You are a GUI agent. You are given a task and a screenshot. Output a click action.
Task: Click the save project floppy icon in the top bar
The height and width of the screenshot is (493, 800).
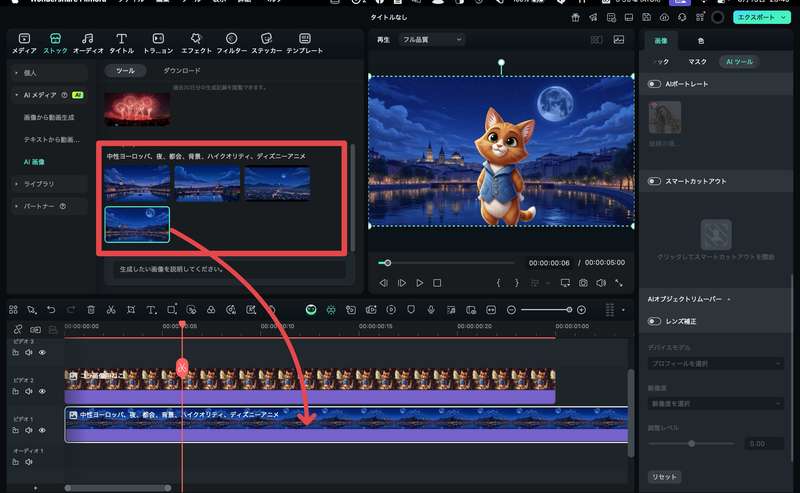[x=646, y=17]
